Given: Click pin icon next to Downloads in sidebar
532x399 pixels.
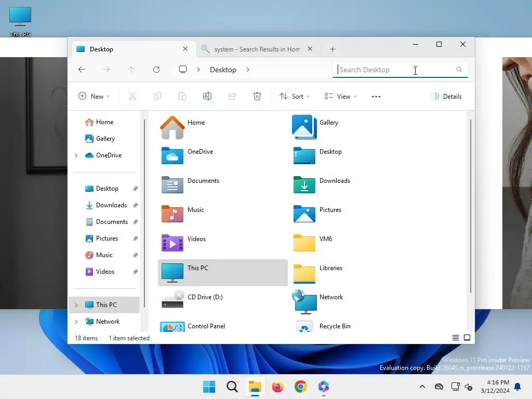Looking at the screenshot, I should click(136, 205).
